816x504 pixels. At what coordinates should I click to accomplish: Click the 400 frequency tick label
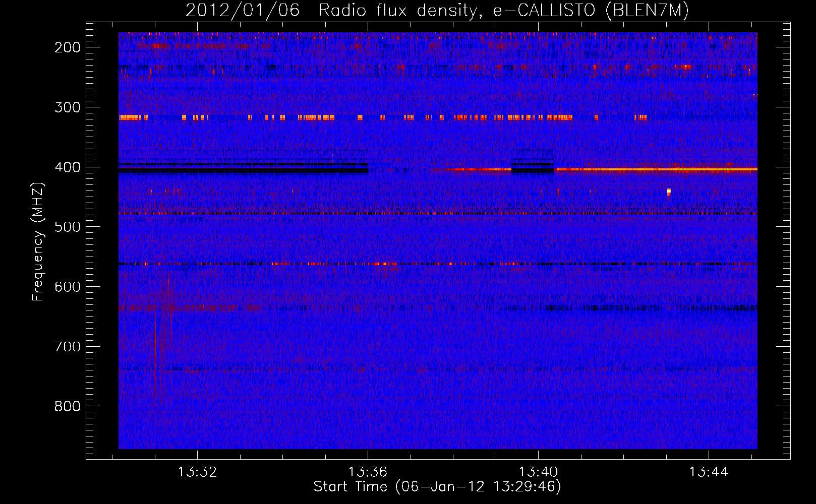(68, 167)
